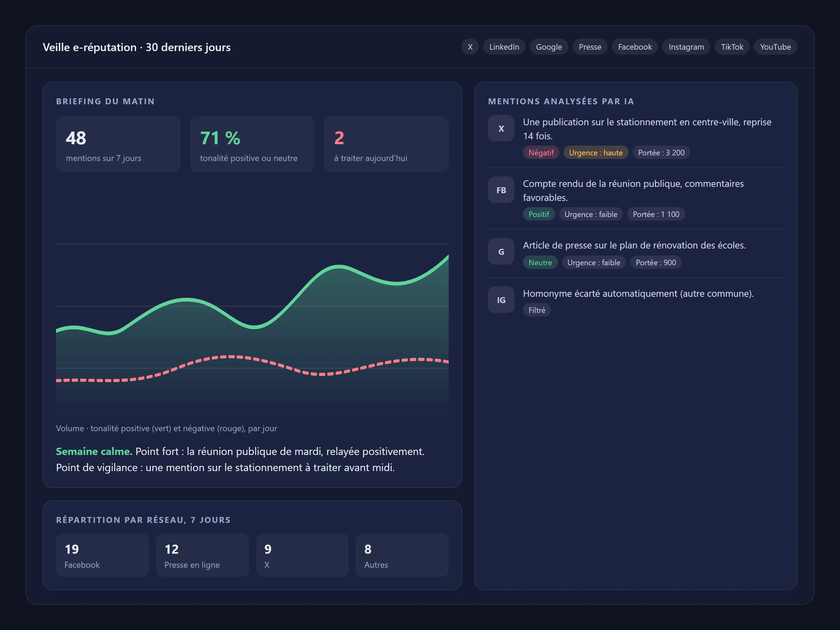Select the Instagram source chip
The width and height of the screenshot is (840, 630).
pos(686,47)
